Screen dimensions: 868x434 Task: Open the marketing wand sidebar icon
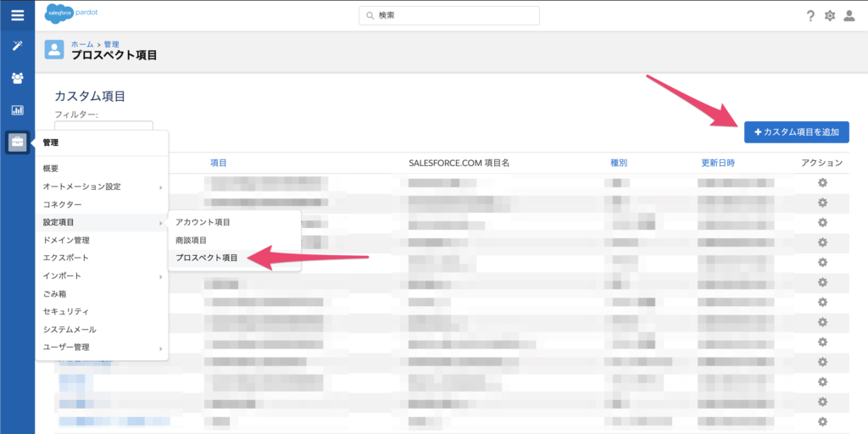(x=17, y=46)
